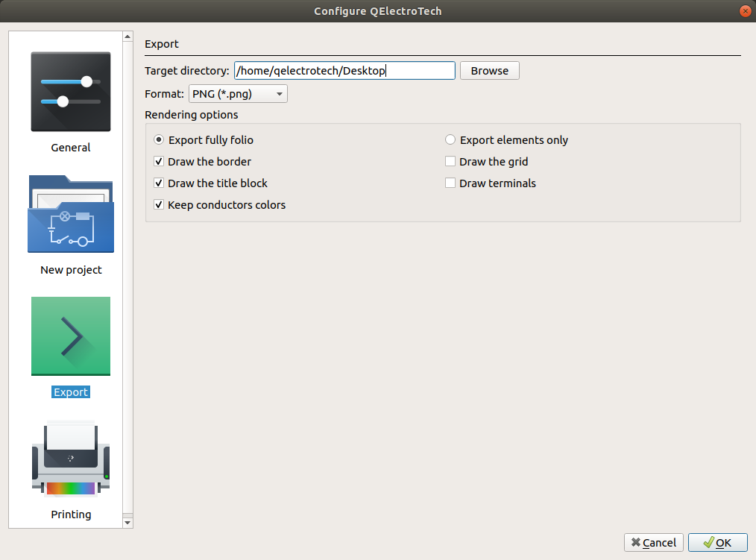
Task: Click the sidebar scroll down arrow
Action: [x=127, y=523]
